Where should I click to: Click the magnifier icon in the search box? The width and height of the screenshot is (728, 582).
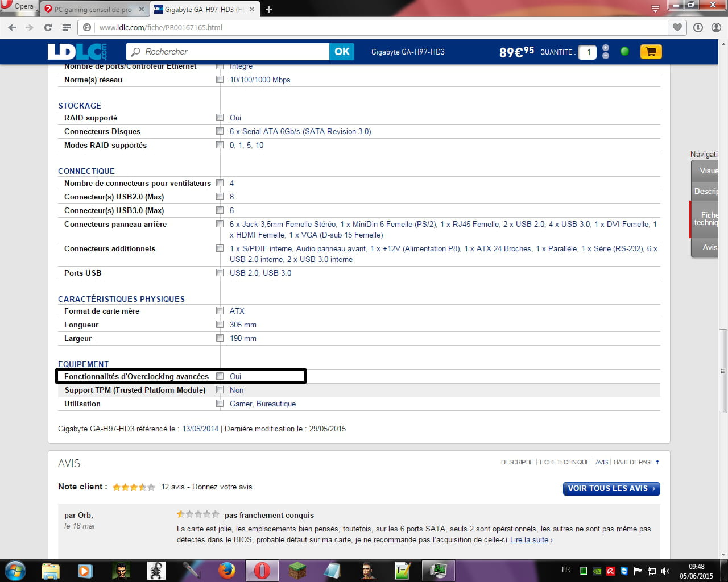point(135,52)
